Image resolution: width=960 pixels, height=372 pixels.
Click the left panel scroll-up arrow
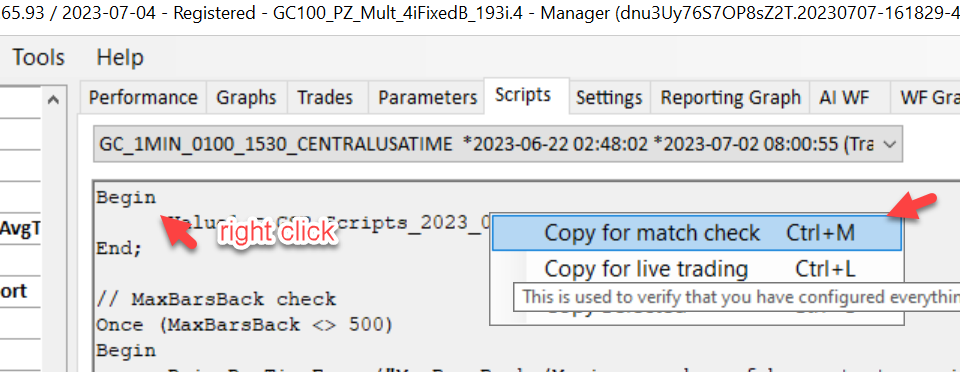(54, 99)
